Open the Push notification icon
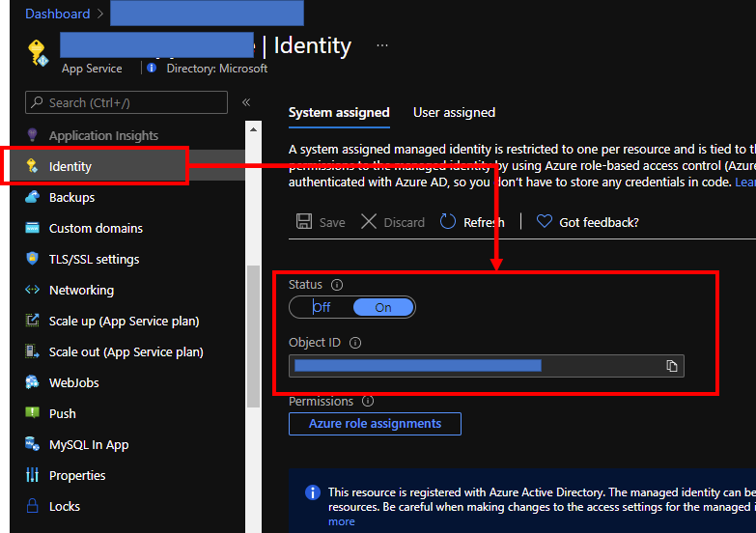The height and width of the screenshot is (533, 756). click(x=32, y=413)
